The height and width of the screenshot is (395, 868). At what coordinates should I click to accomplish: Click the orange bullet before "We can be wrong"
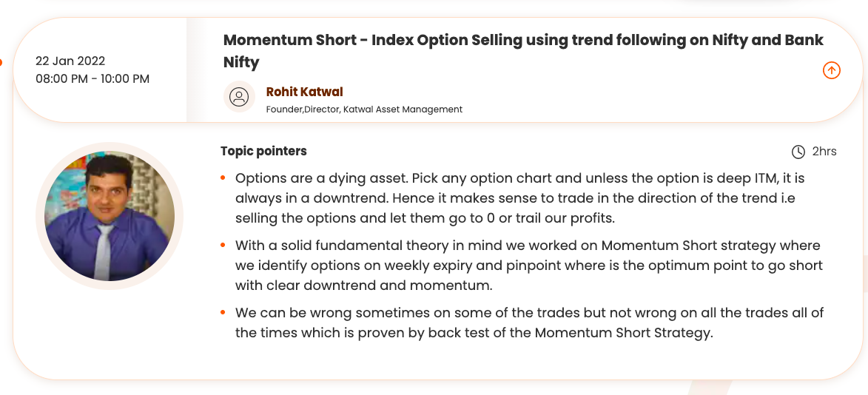click(223, 313)
